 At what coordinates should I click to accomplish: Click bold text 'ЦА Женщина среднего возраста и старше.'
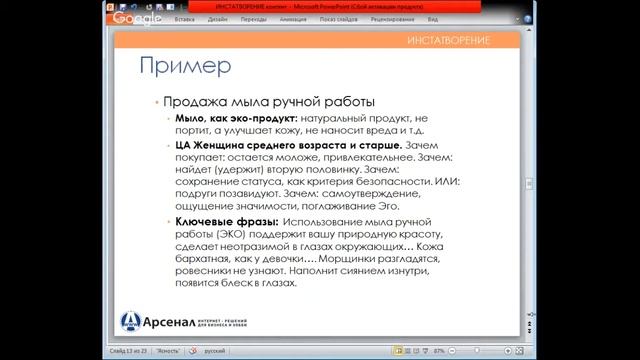pyautogui.click(x=289, y=145)
